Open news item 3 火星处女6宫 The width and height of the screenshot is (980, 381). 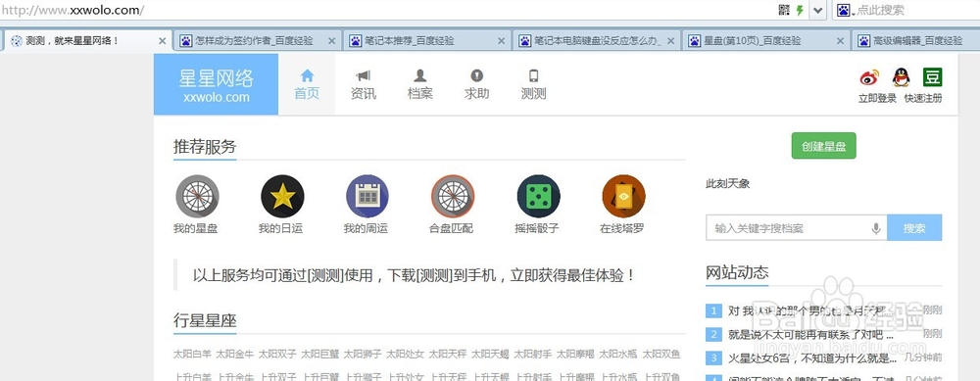(x=812, y=357)
